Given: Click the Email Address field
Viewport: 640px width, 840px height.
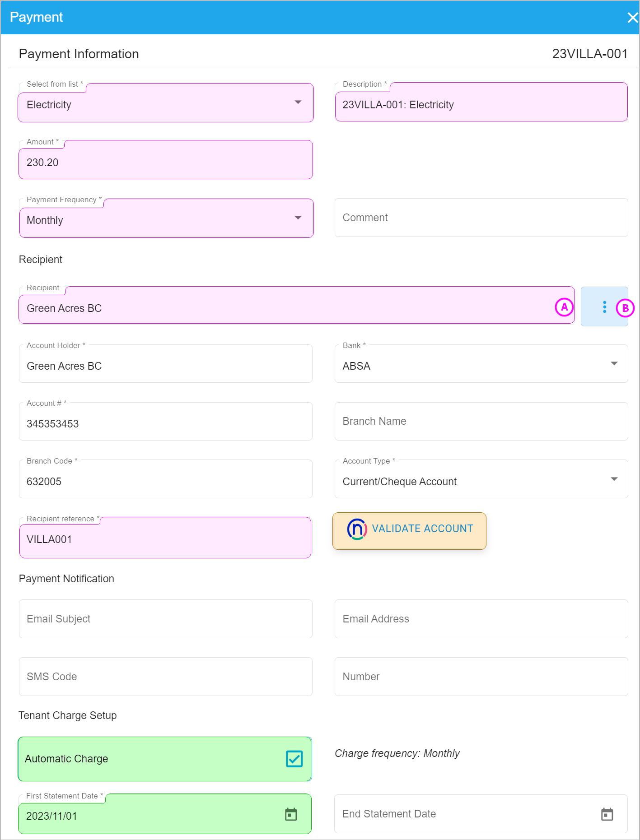Looking at the screenshot, I should pos(481,619).
